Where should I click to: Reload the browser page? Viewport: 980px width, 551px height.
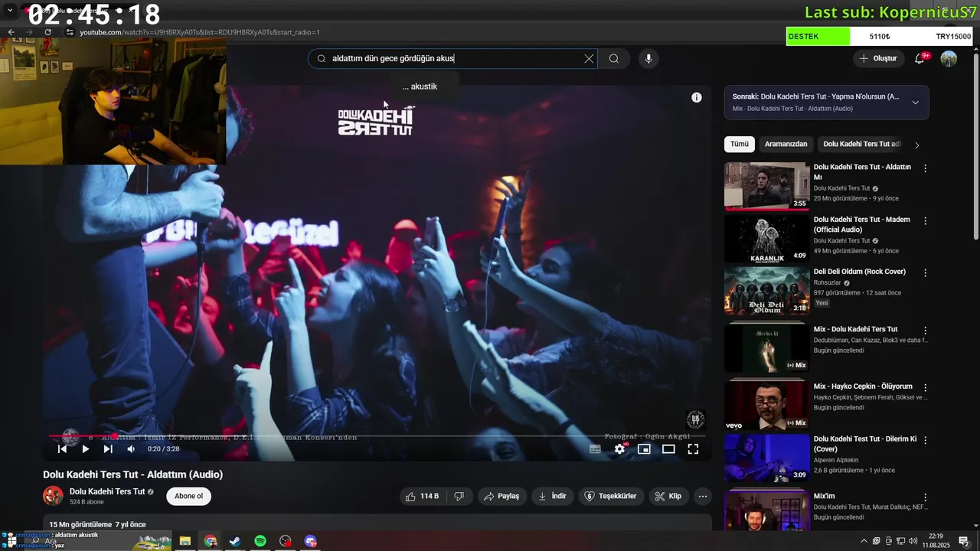48,32
